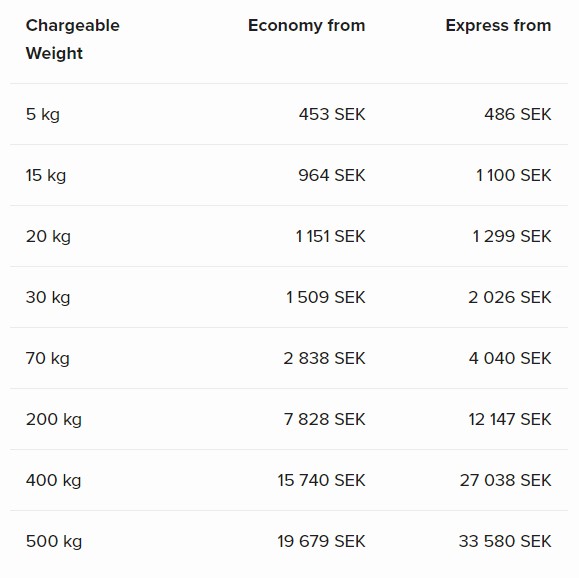Select the 20 kg weight cell
Image resolution: width=579 pixels, height=578 pixels.
48,236
